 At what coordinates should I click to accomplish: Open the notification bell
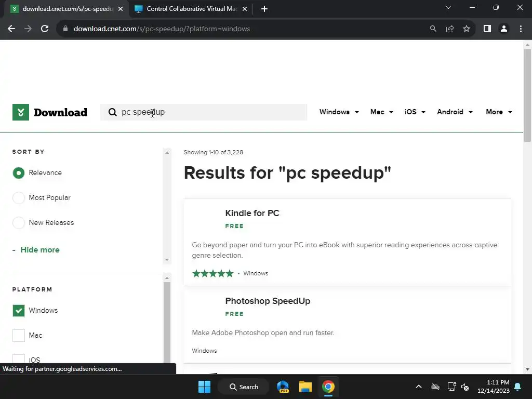518,387
